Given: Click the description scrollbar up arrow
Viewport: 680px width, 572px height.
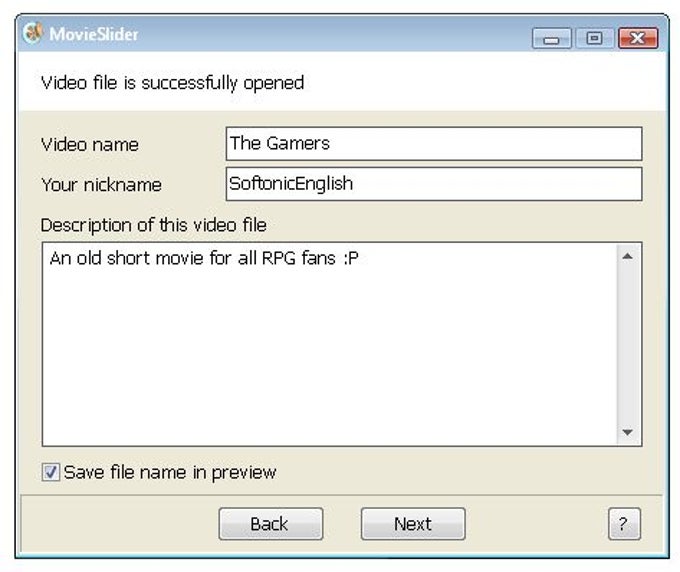Looking at the screenshot, I should click(x=627, y=257).
